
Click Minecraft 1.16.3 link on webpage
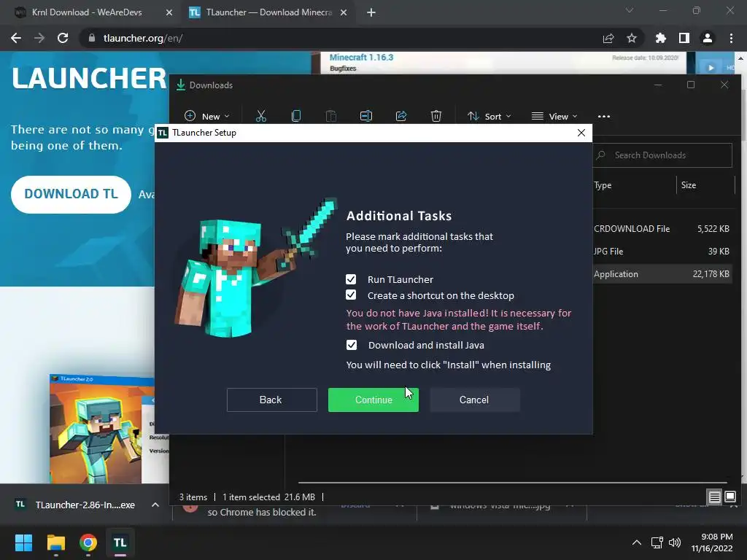[361, 57]
